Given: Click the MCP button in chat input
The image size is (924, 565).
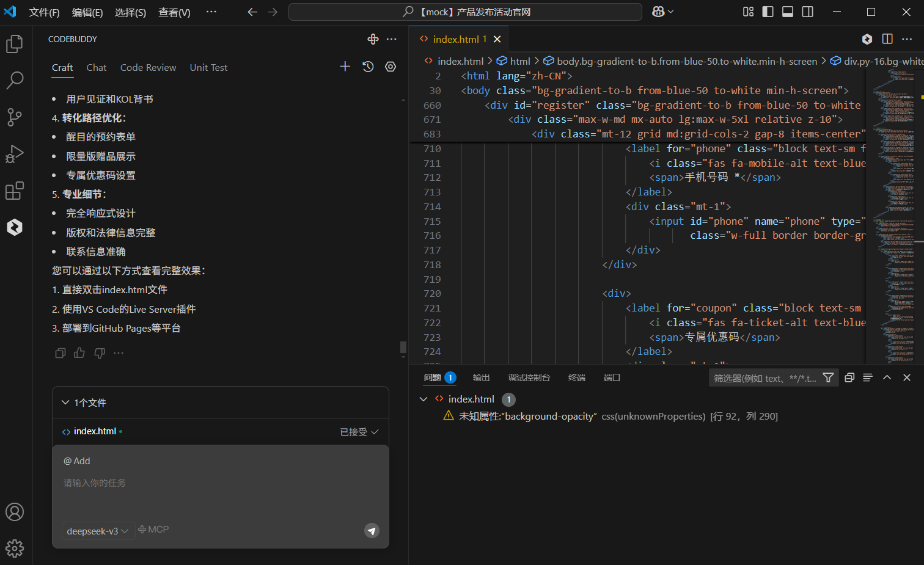Looking at the screenshot, I should (x=153, y=530).
